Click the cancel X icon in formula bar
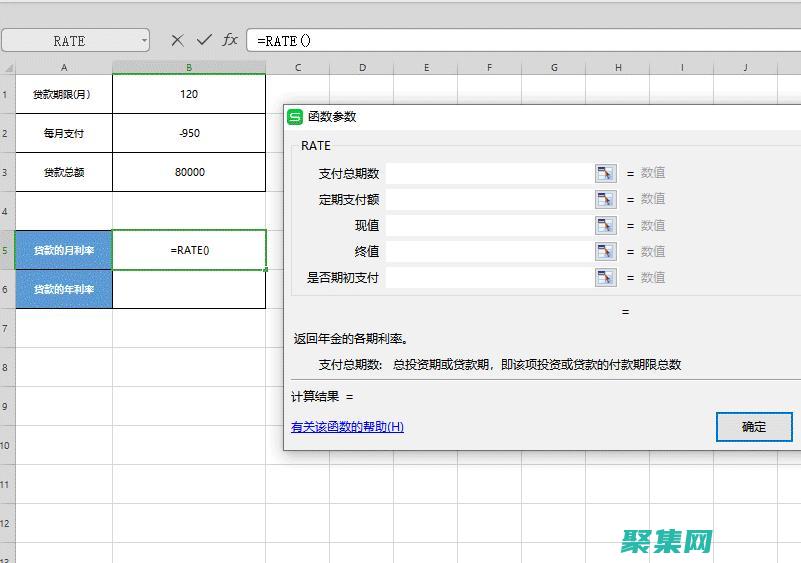 177,40
